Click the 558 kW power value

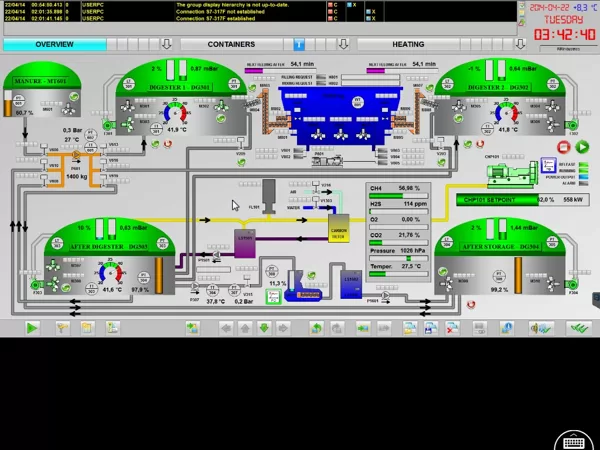coord(573,200)
